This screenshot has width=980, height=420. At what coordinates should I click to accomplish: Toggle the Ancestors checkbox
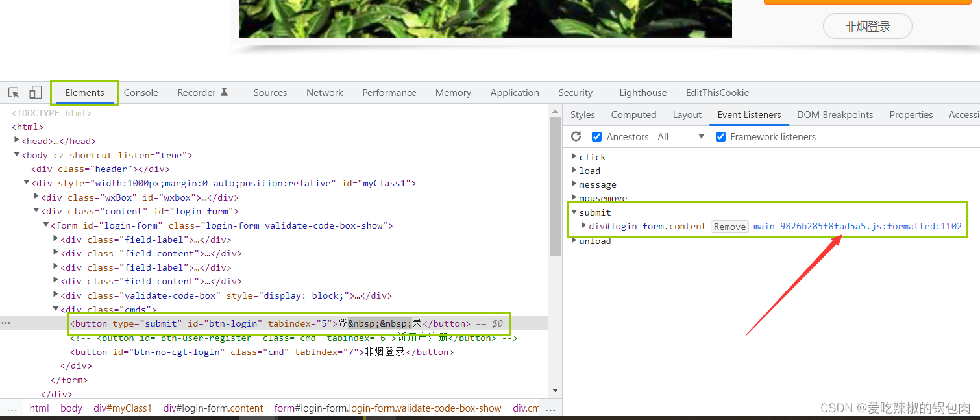(596, 136)
